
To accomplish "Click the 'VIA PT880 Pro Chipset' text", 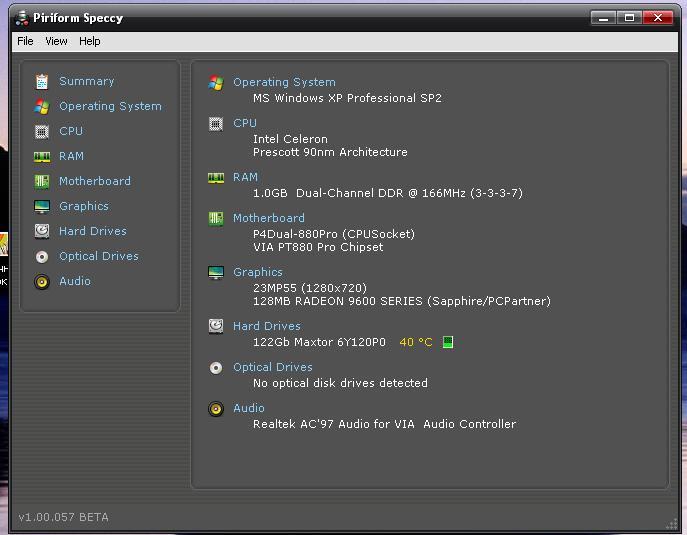I will click(318, 248).
